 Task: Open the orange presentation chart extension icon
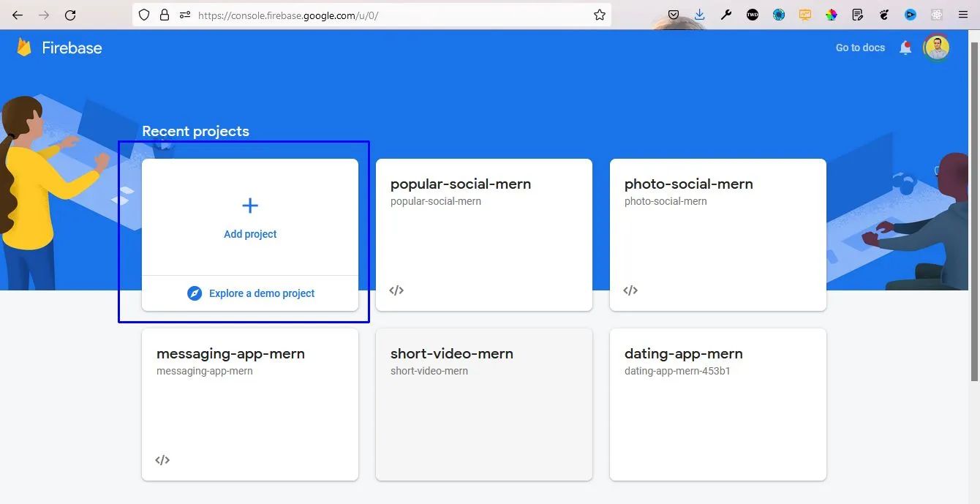(x=805, y=15)
